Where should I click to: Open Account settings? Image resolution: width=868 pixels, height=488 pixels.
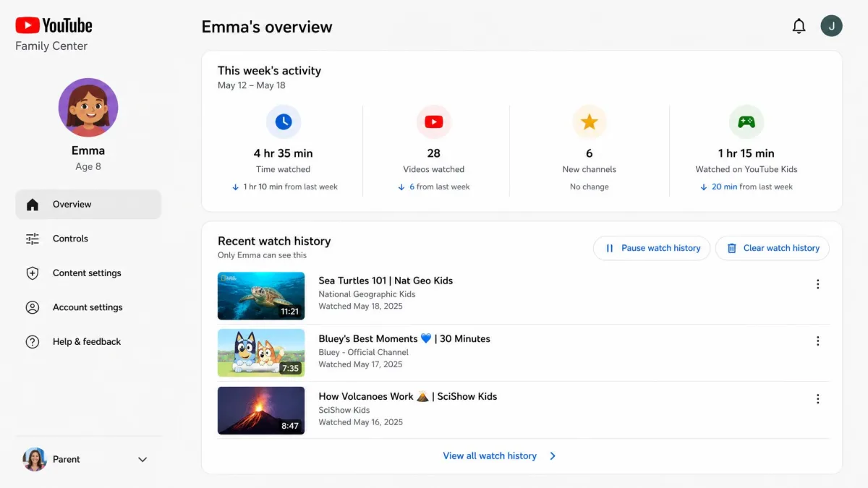[x=88, y=307]
